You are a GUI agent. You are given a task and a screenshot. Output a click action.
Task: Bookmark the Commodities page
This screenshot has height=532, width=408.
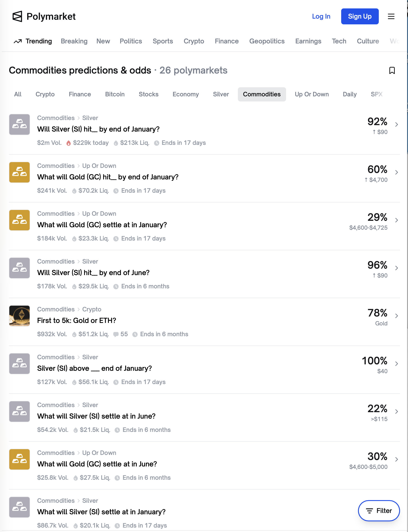click(392, 70)
